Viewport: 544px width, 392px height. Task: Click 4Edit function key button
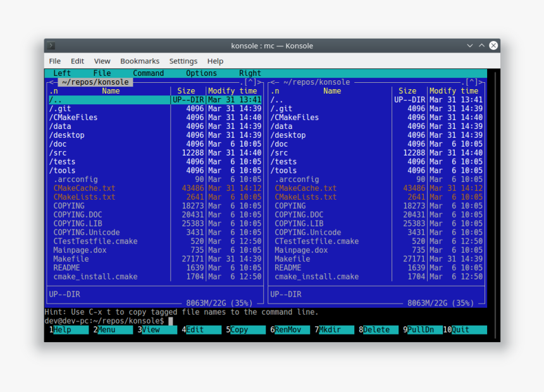tap(202, 329)
